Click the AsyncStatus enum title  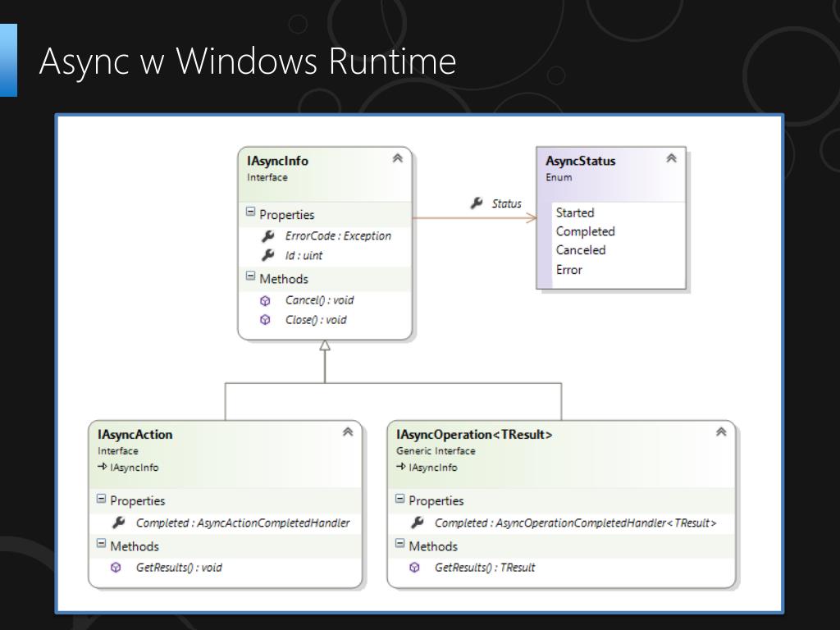tap(581, 161)
